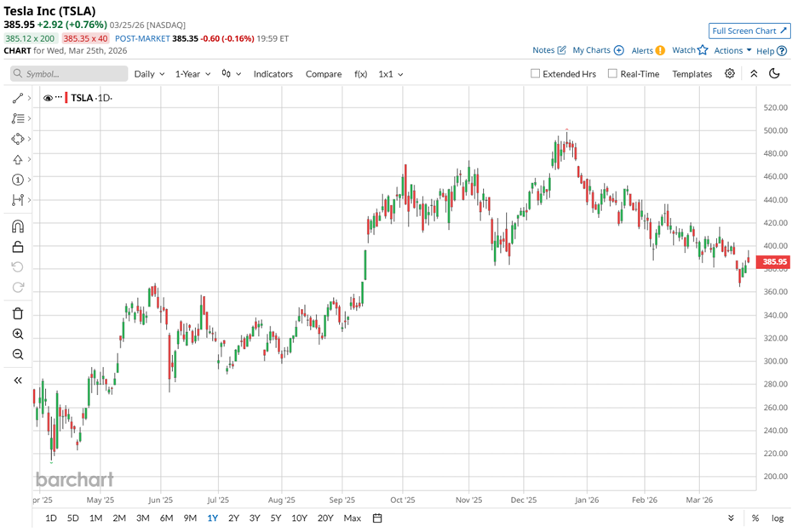Click the red TSLA series color swatch
Screen dimensions: 798x532
[x=66, y=99]
